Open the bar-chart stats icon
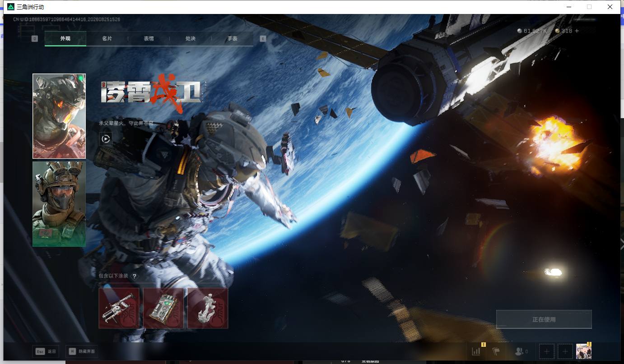This screenshot has width=624, height=364. (x=476, y=351)
